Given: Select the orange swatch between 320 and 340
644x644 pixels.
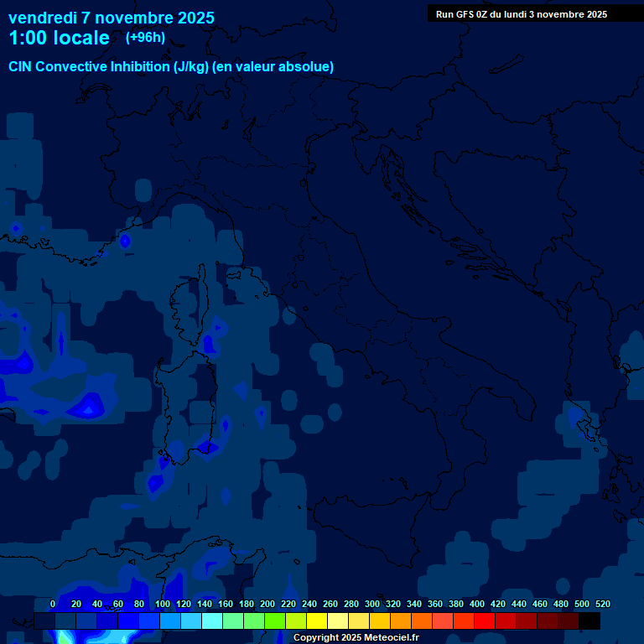Looking at the screenshot, I should coord(401,621).
